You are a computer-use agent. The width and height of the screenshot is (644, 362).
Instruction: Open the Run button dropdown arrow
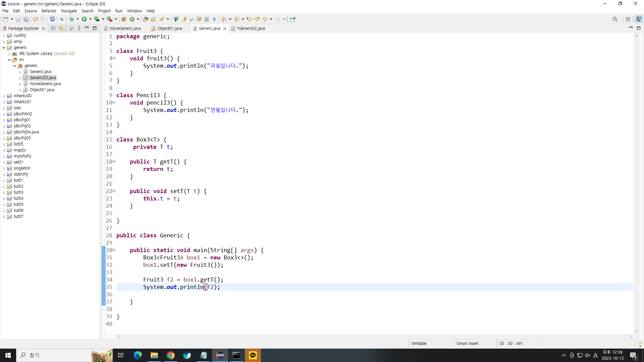point(90,19)
